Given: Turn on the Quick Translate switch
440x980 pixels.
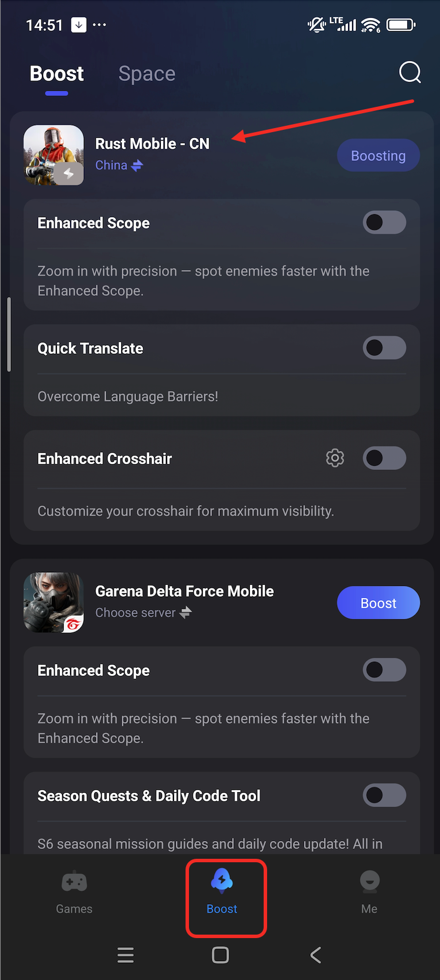Looking at the screenshot, I should tap(384, 348).
